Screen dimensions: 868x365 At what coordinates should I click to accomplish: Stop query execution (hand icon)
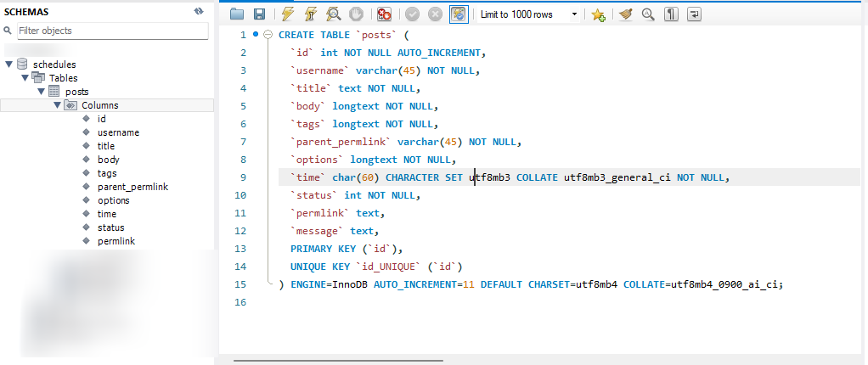coord(356,14)
